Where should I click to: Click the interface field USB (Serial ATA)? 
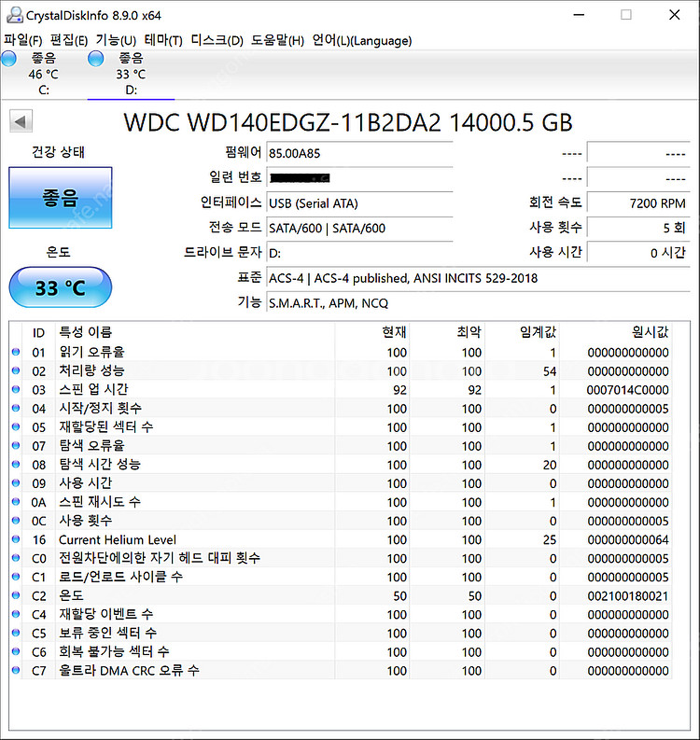click(x=359, y=203)
